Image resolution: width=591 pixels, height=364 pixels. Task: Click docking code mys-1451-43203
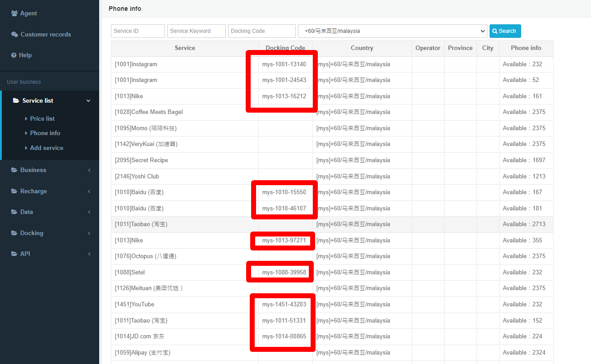point(284,305)
